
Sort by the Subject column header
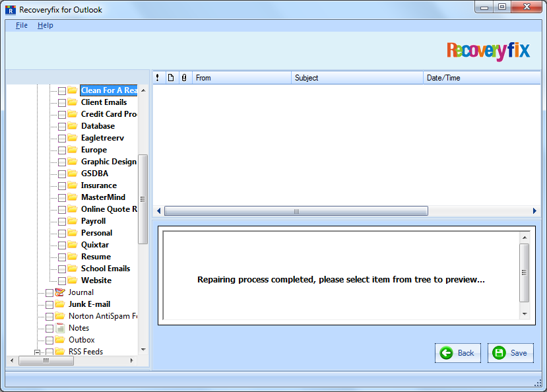tap(357, 78)
